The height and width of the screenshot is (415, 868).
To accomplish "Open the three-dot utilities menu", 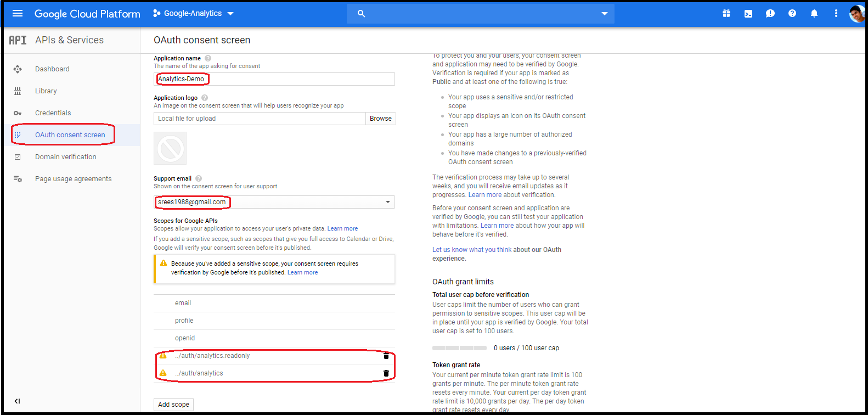I will coord(836,14).
